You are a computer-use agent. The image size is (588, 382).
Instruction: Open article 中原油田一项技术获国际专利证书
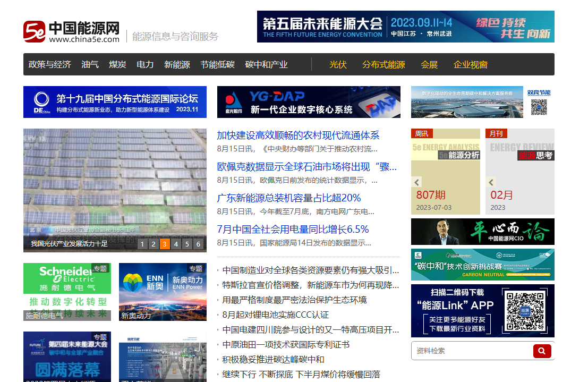coord(286,344)
